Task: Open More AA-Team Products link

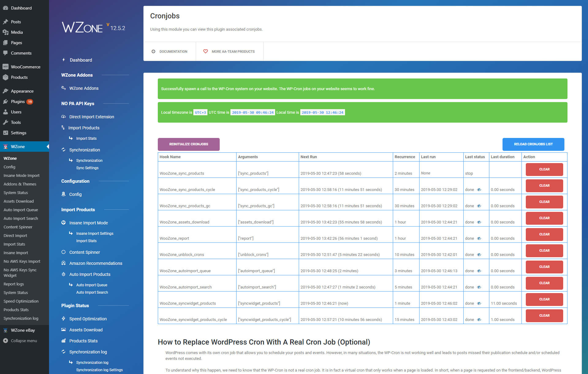Action: tap(230, 52)
